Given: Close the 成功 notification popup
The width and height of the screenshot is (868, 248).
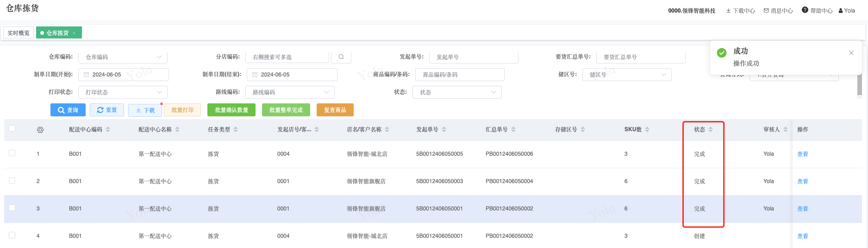Looking at the screenshot, I should (851, 53).
